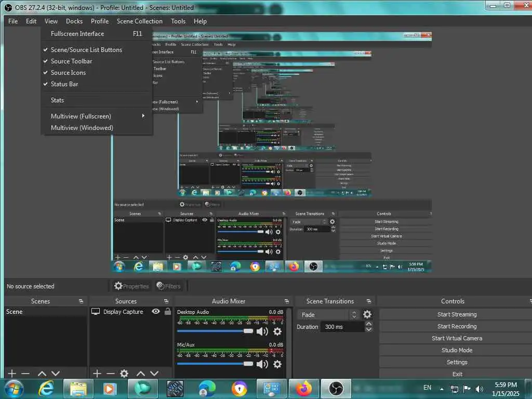Open Desktop Audio settings gear
The image size is (532, 399).
[277, 331]
